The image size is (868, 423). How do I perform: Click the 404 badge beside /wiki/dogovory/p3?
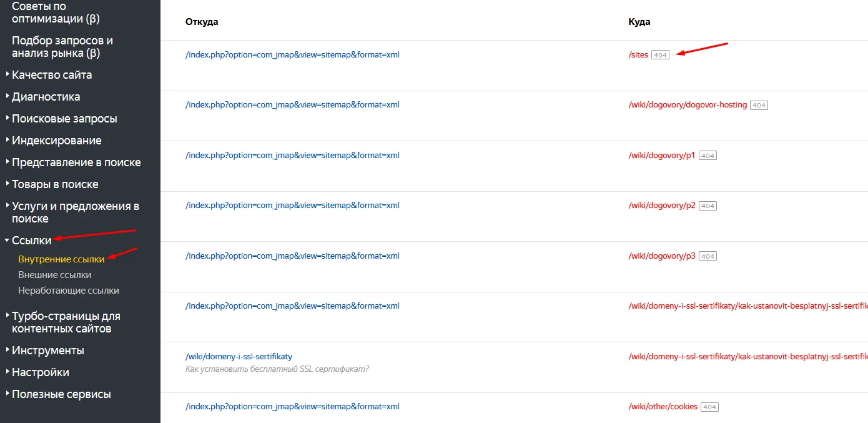click(708, 256)
